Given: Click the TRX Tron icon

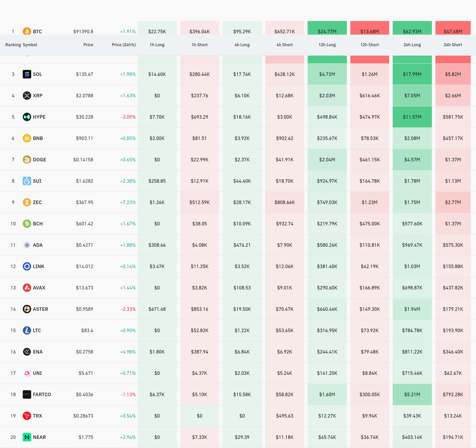Looking at the screenshot, I should pos(27,416).
